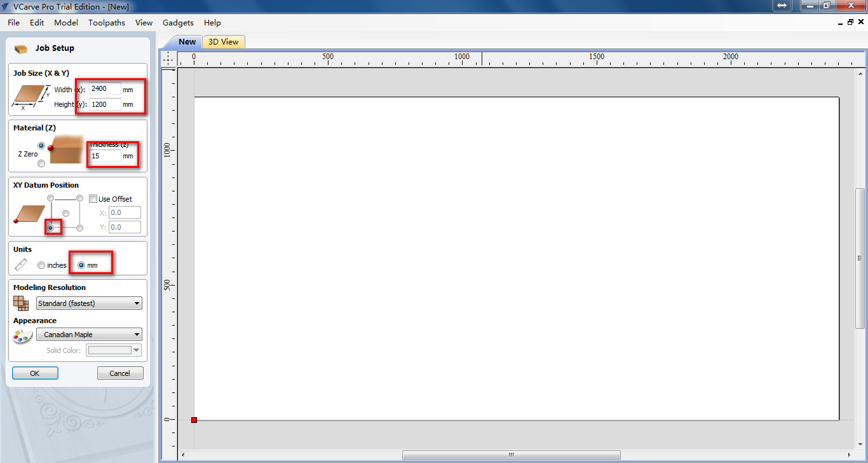Open the File menu

click(x=13, y=22)
